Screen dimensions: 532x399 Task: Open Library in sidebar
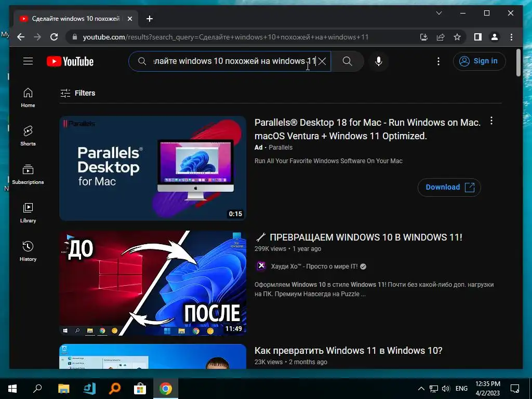(28, 212)
